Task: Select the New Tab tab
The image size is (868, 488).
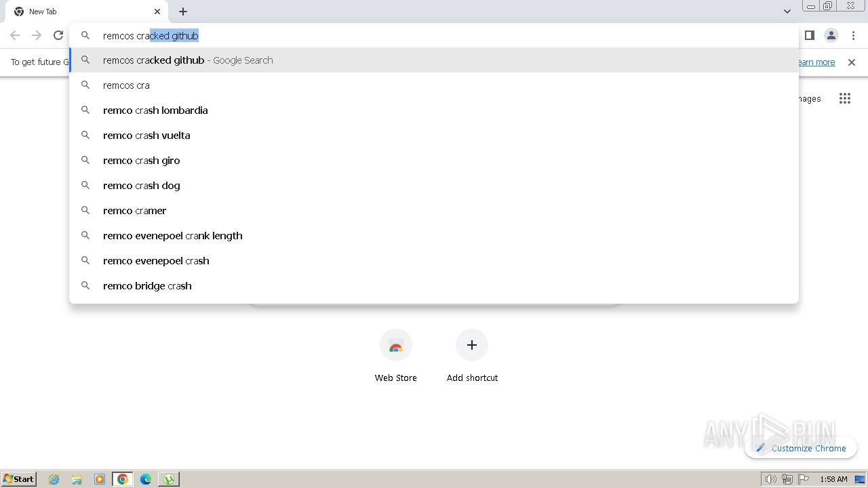Action: (x=87, y=12)
